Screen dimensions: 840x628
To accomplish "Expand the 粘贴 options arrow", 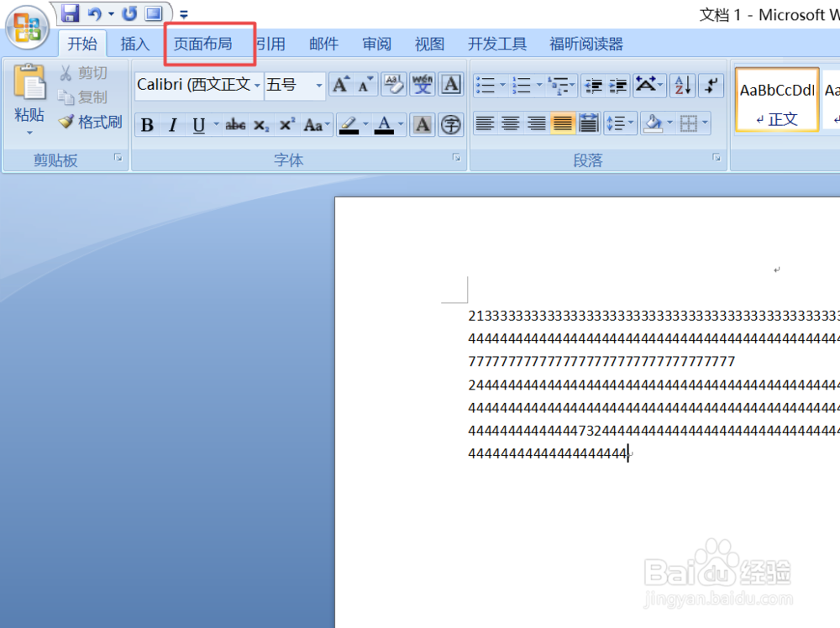I will 29,133.
